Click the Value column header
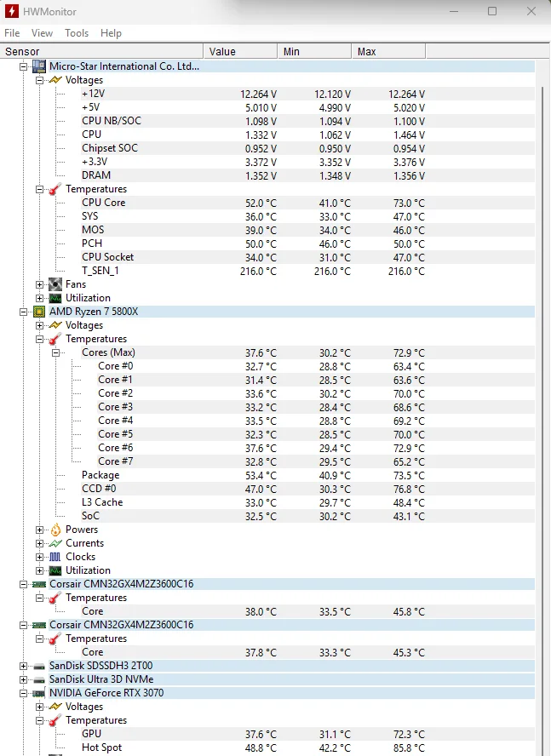The height and width of the screenshot is (756, 551). 222,52
